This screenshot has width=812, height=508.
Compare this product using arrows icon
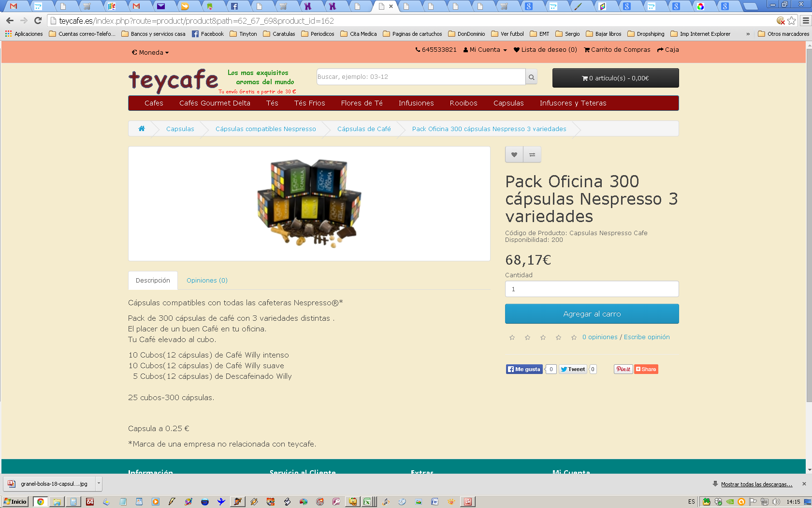(532, 155)
